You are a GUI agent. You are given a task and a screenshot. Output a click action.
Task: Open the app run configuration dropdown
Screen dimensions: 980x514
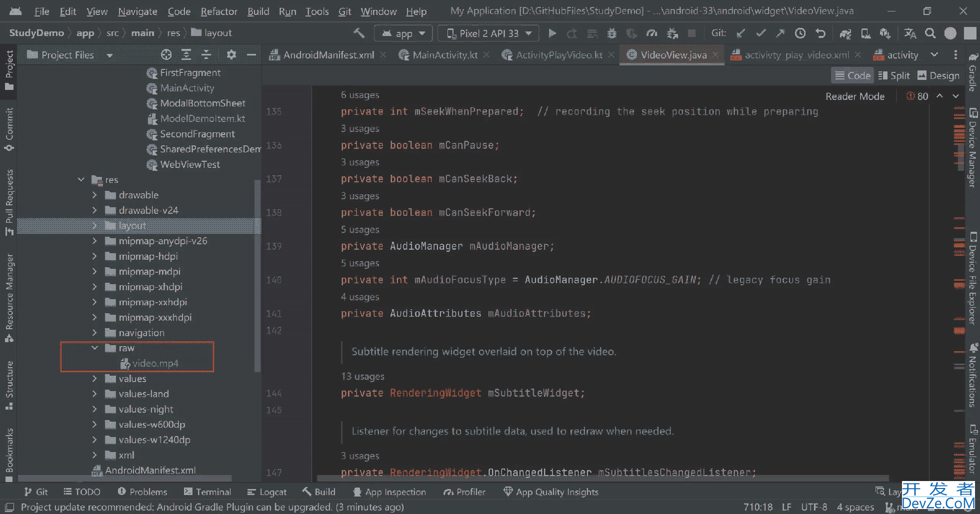click(403, 33)
